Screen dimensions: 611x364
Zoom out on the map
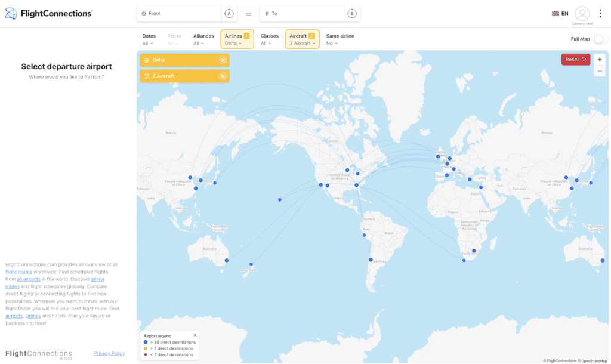[x=600, y=71]
